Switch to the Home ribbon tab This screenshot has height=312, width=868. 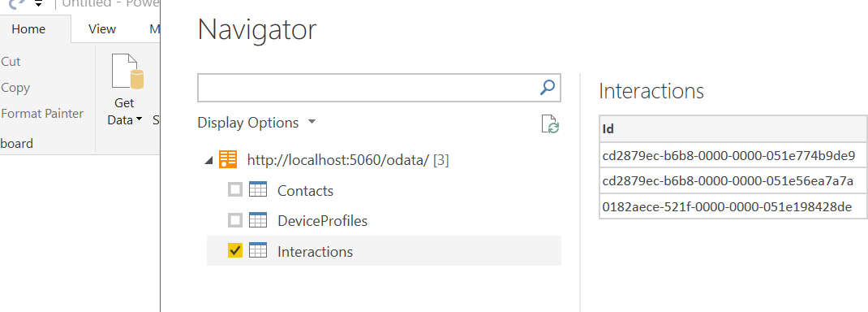click(28, 29)
